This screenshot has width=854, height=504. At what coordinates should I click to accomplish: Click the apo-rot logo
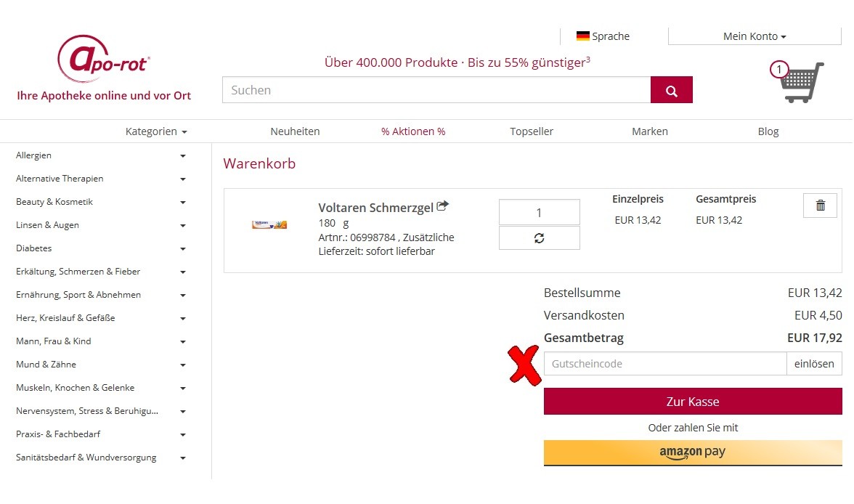point(103,60)
